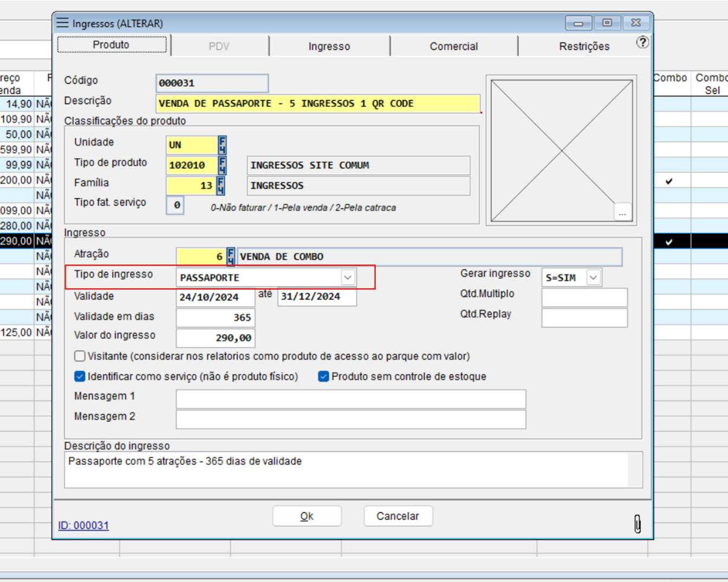
Task: Expand the Tipo de ingresso dropdown
Action: pyautogui.click(x=348, y=278)
